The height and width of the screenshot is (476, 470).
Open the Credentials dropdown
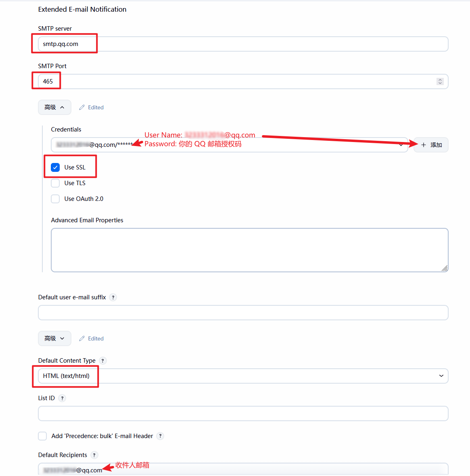pos(230,145)
